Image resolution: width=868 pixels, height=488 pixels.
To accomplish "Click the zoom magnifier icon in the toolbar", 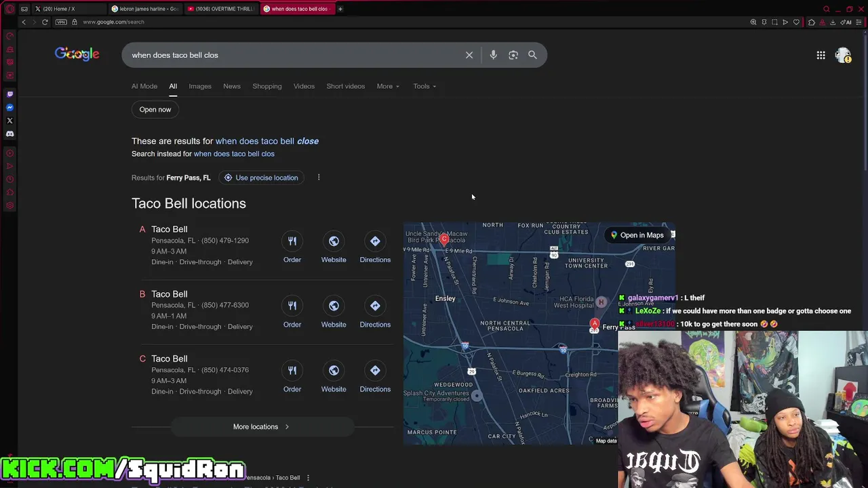I will tap(753, 22).
